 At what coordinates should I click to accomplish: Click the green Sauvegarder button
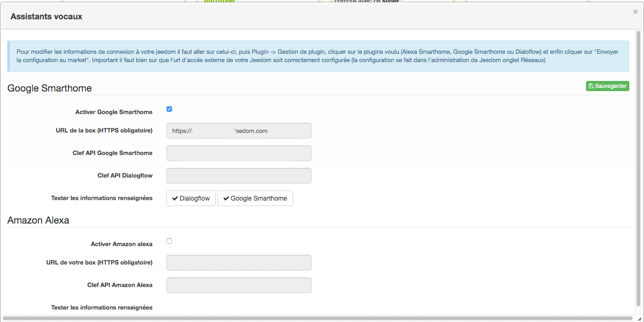coord(607,86)
